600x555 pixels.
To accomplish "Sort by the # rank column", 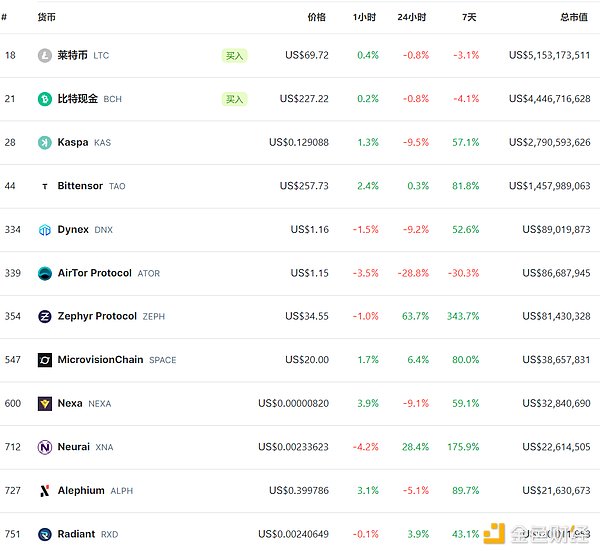I will coord(5,17).
